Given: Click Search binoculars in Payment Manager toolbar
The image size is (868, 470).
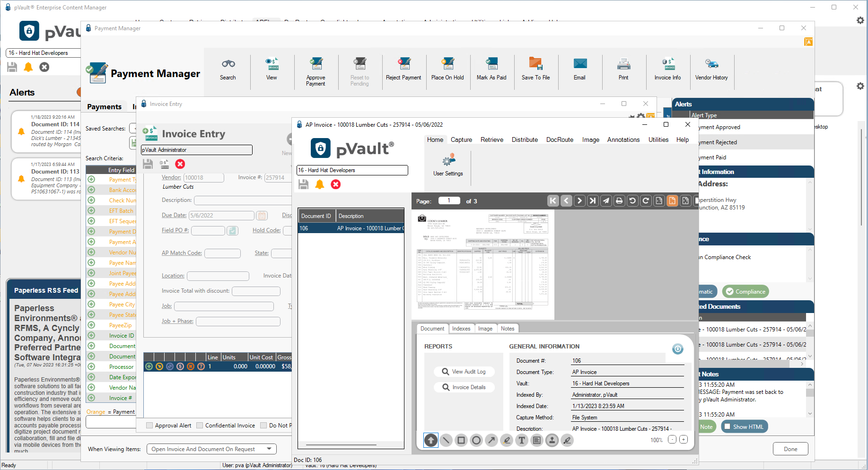Looking at the screenshot, I should coord(228,70).
